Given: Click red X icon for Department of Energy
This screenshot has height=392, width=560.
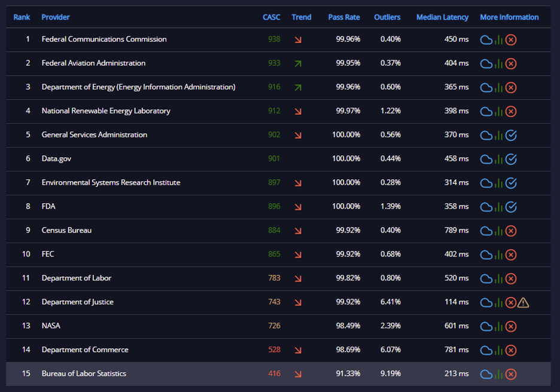Looking at the screenshot, I should pyautogui.click(x=511, y=88).
